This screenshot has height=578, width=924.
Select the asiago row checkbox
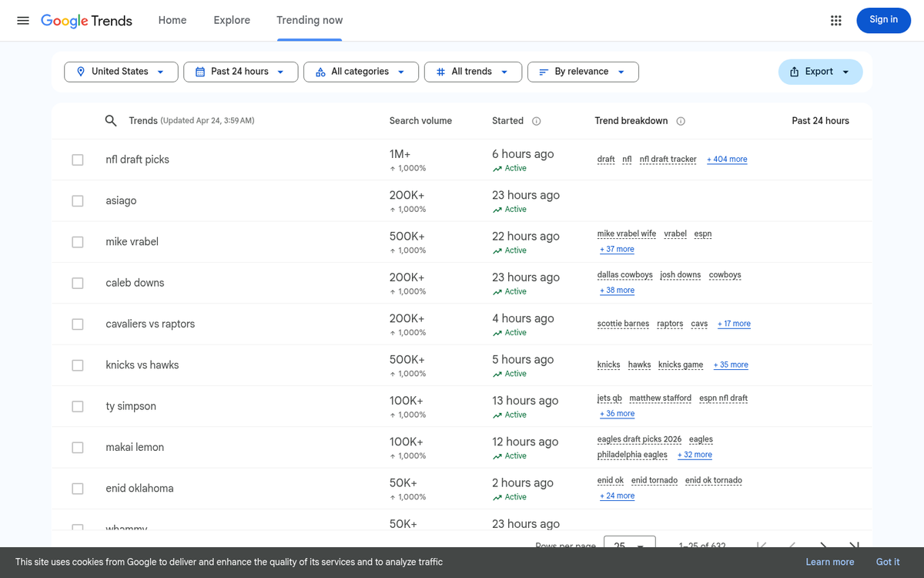(77, 200)
